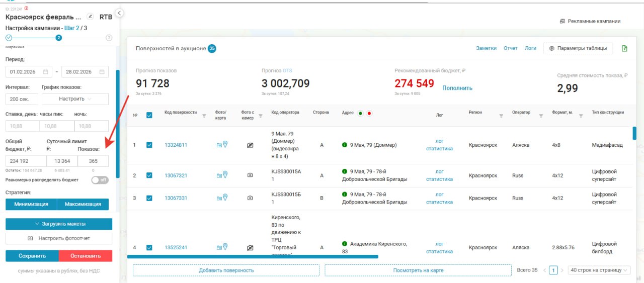The image size is (644, 283).
Task: Click crossed-out camera icon in row 13324811
Action: click(x=250, y=145)
